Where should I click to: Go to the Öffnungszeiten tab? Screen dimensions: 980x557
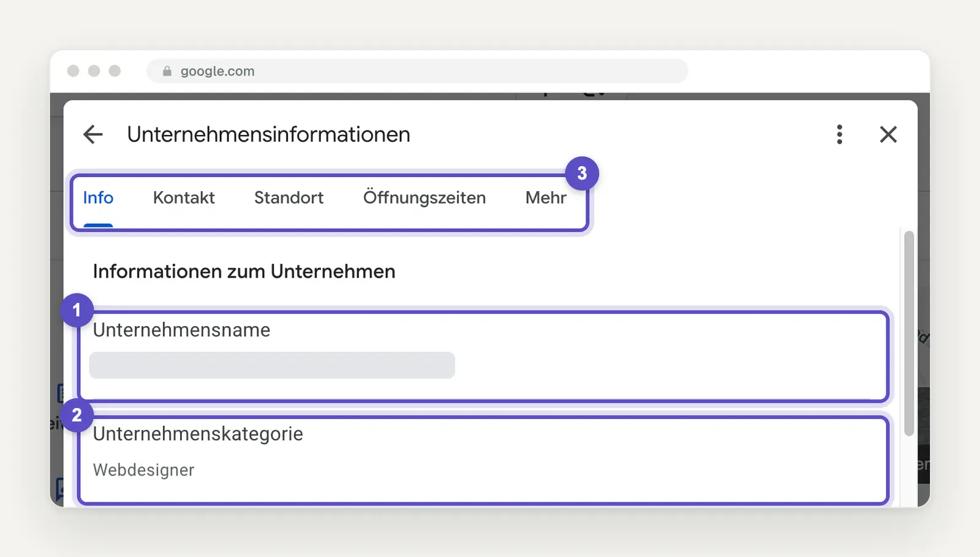tap(424, 198)
